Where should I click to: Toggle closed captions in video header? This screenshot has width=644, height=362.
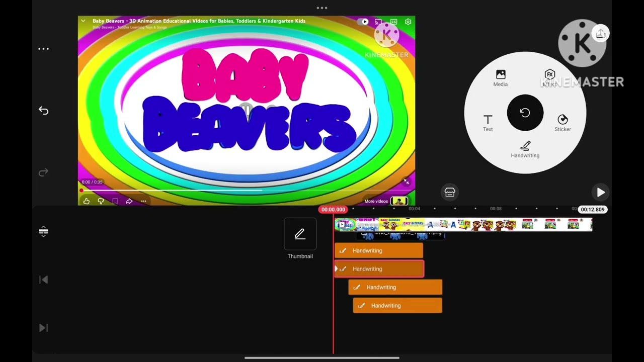[x=393, y=22]
